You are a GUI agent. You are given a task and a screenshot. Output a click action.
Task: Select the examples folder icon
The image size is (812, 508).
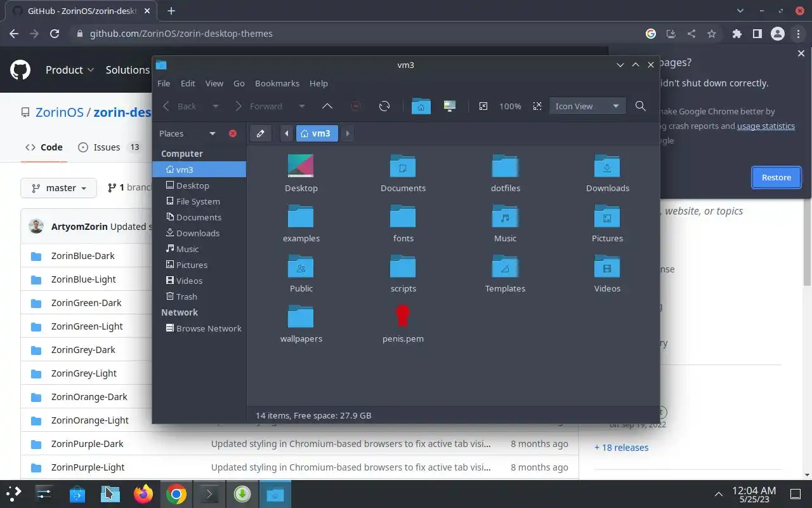[301, 216]
